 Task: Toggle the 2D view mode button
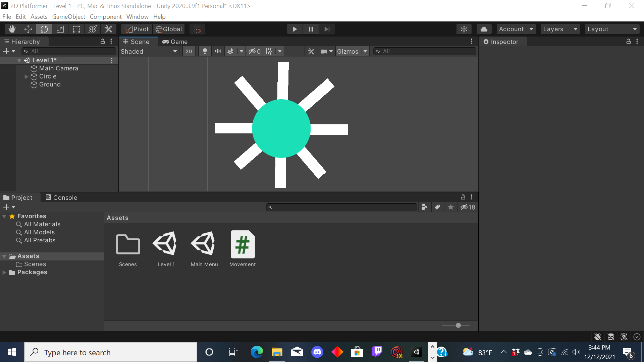coord(189,51)
